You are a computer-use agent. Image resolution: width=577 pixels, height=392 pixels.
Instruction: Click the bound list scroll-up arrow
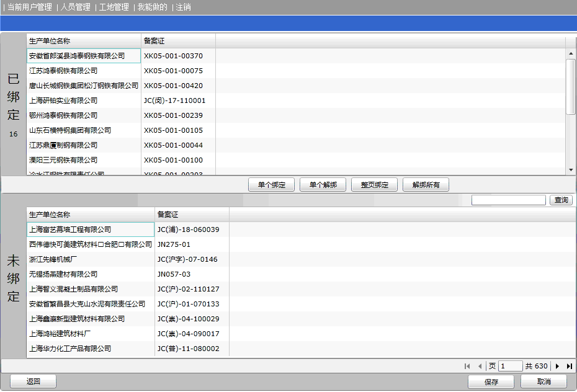571,53
